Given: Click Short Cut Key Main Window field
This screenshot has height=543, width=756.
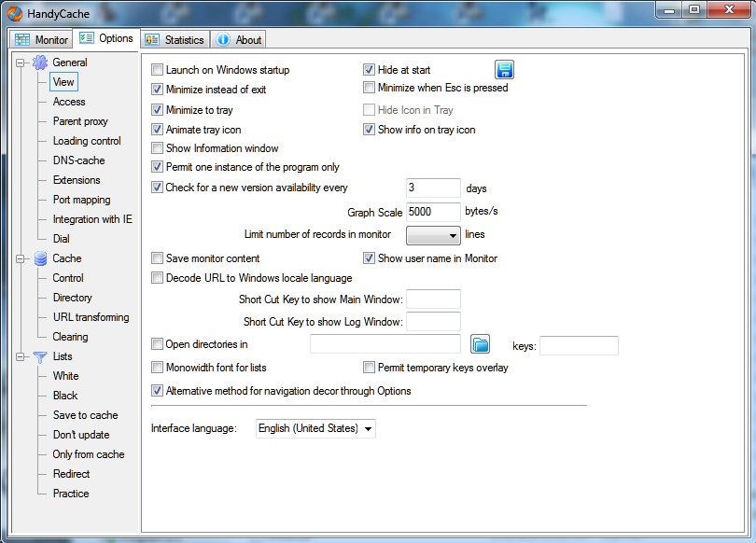Looking at the screenshot, I should [433, 299].
